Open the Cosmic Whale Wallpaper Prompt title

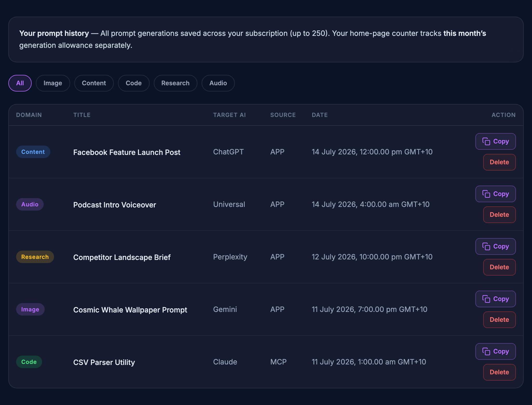coord(130,310)
